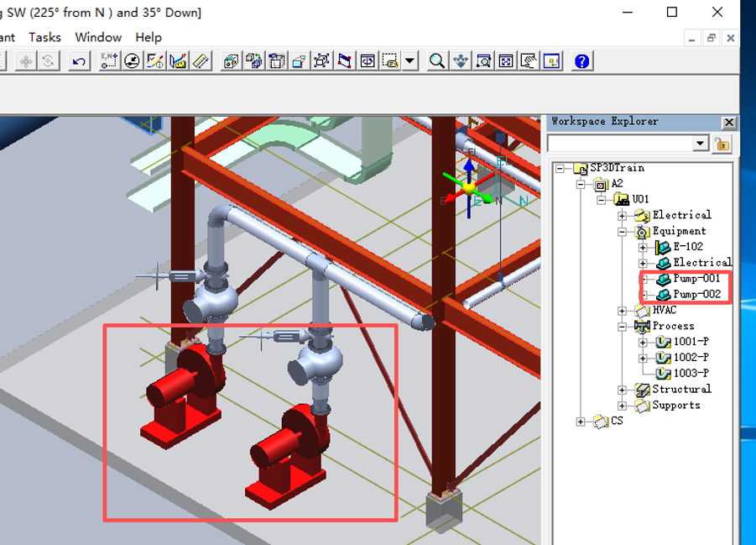
Task: Expand the E-102 equipment node
Action: point(643,248)
